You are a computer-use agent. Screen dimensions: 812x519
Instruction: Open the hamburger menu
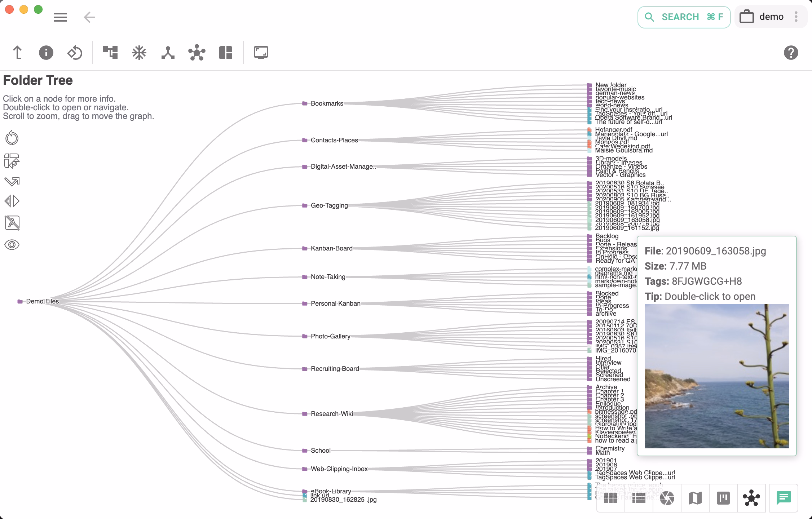coord(60,17)
